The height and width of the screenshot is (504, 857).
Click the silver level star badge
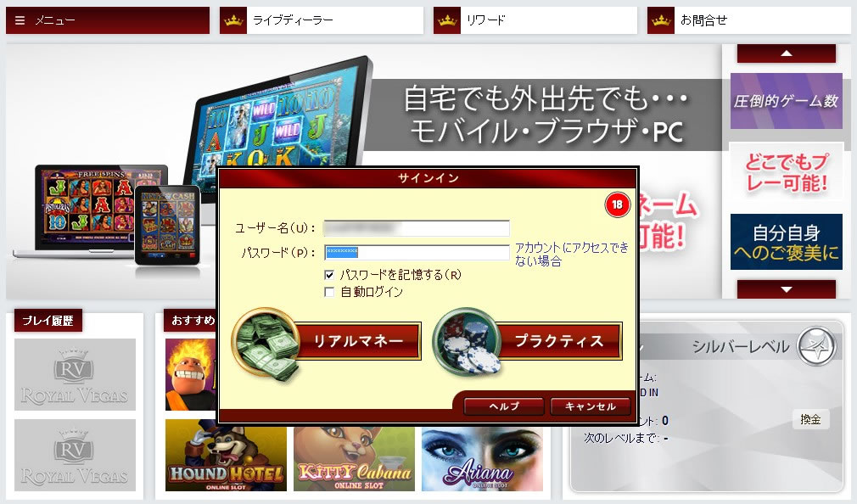click(816, 346)
